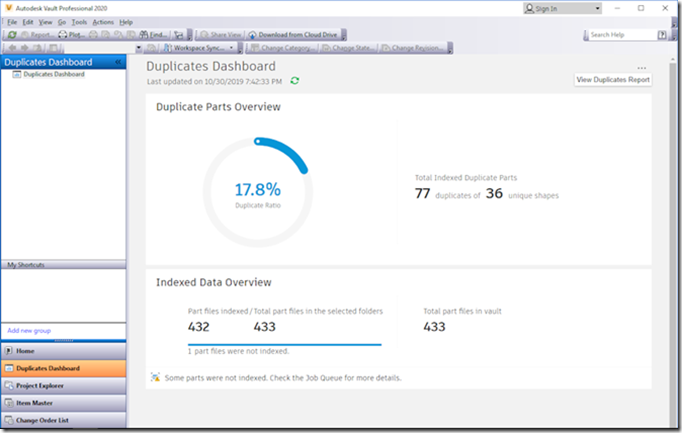The image size is (682, 433).
Task: Click the Sign In user icon
Action: 529,8
